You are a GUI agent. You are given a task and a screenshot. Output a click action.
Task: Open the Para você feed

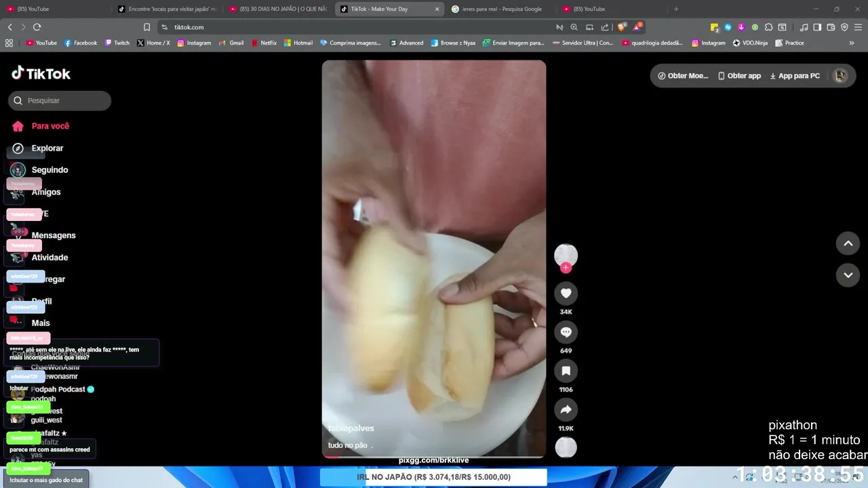coord(41,126)
